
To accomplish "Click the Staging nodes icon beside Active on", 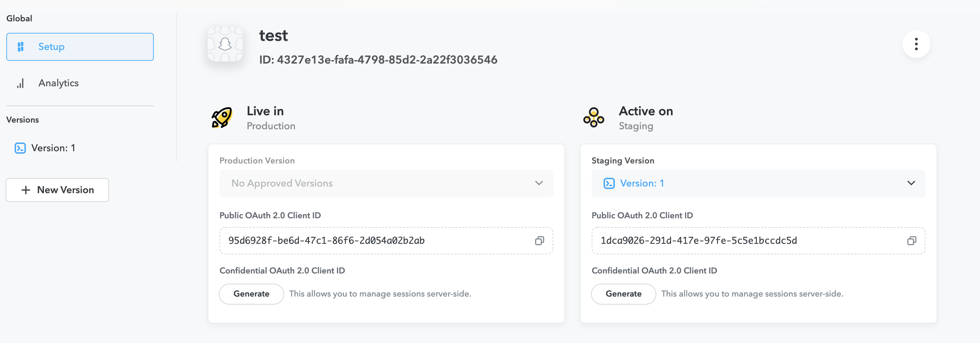I will (593, 117).
